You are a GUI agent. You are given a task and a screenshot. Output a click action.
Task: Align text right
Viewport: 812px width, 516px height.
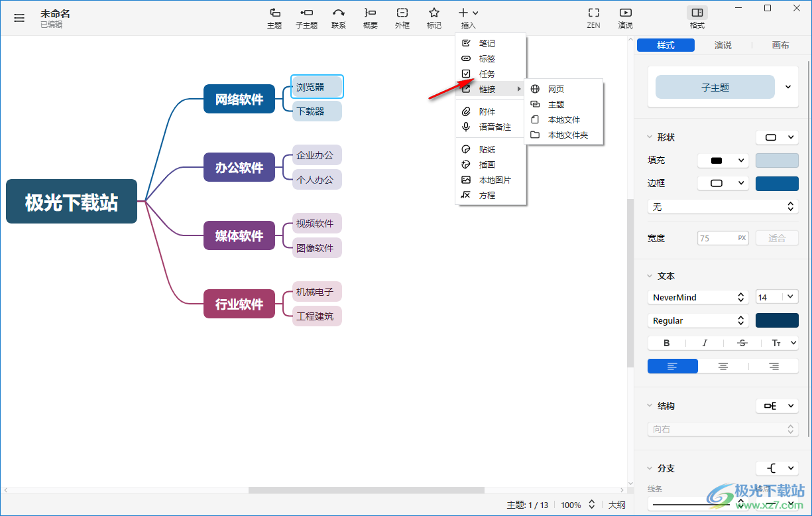tap(774, 366)
